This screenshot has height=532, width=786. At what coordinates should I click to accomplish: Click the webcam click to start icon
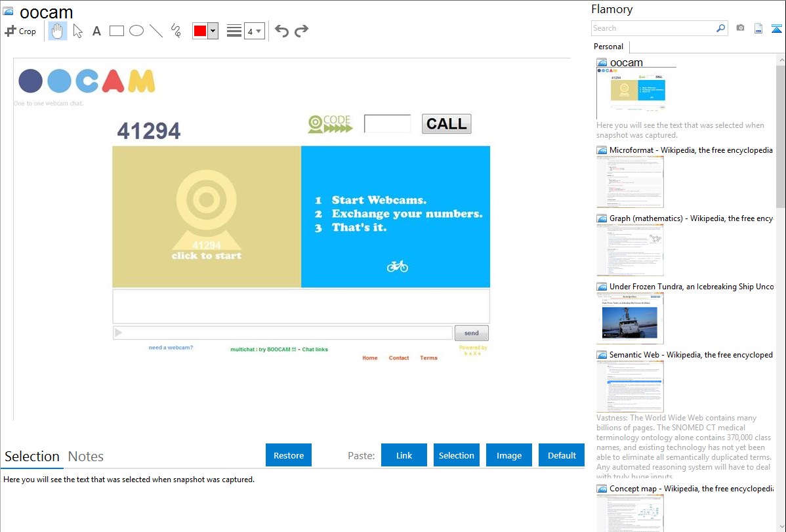(207, 215)
